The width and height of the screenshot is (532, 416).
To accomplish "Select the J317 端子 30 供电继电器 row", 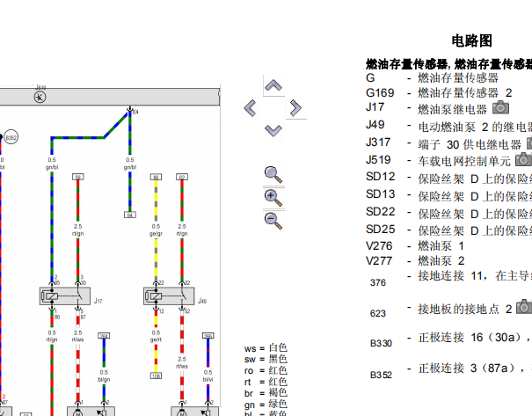I will (x=448, y=144).
